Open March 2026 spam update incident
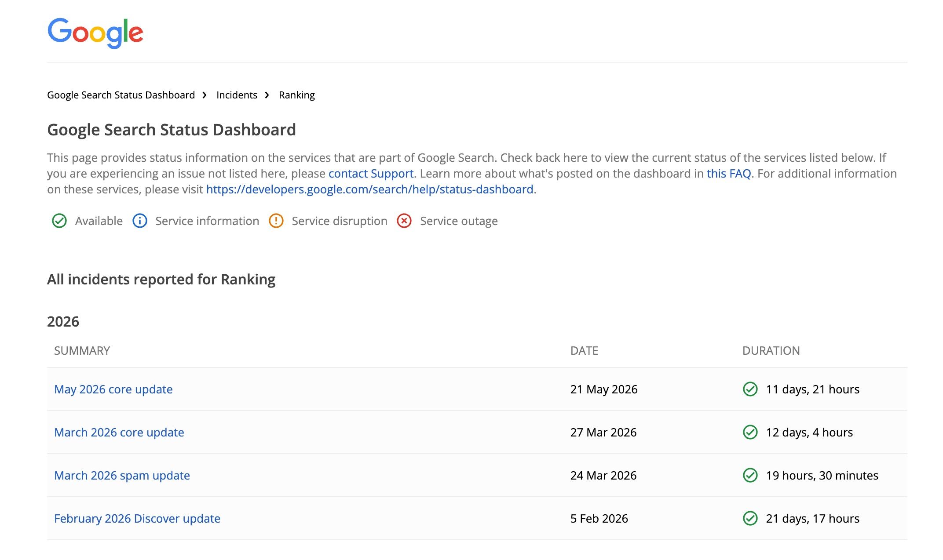The image size is (943, 560). coord(122,475)
